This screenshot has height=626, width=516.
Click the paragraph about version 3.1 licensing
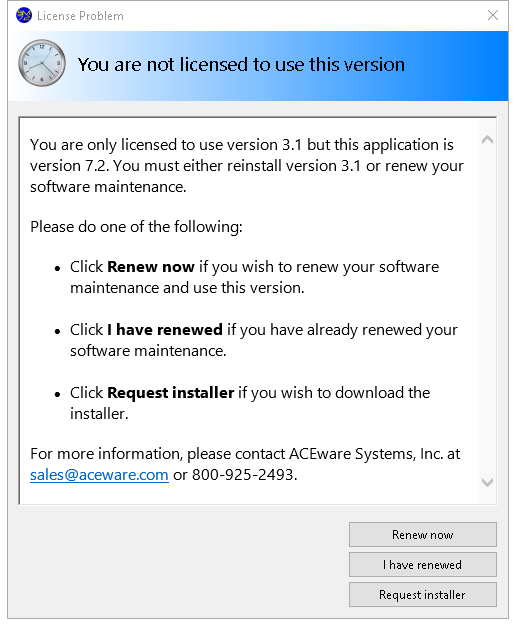click(247, 166)
